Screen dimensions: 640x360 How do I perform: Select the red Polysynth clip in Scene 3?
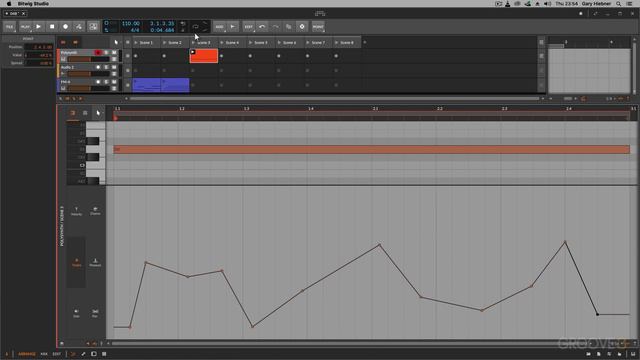(204, 56)
